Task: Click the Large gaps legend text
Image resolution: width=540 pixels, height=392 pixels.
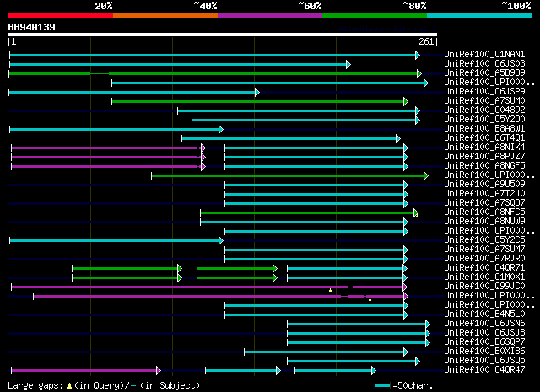Action: (104, 385)
